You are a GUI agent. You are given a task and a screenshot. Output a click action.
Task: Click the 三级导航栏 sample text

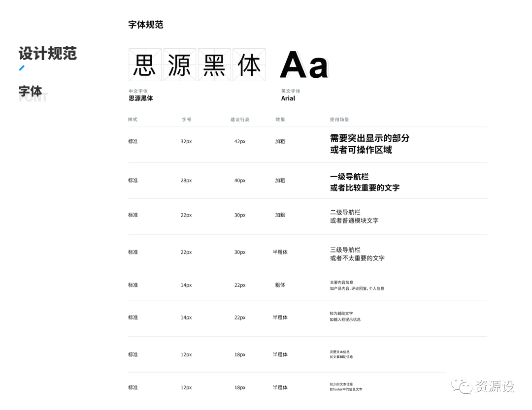345,250
